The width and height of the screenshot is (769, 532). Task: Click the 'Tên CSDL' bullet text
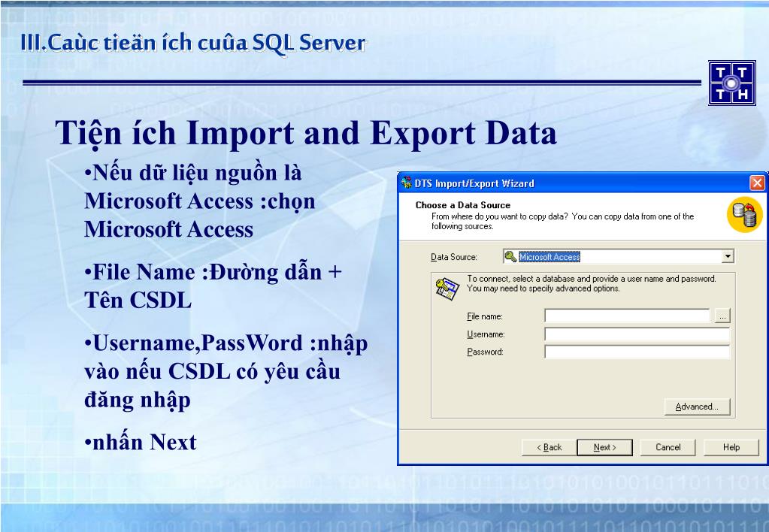point(138,300)
